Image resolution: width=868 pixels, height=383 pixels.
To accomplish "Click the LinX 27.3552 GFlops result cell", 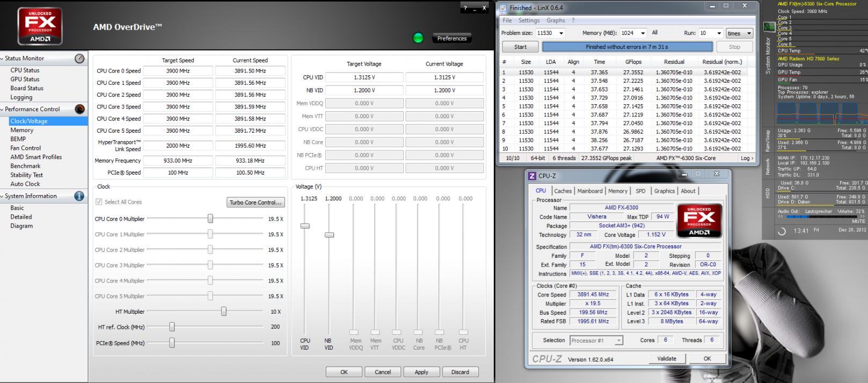I will [633, 73].
